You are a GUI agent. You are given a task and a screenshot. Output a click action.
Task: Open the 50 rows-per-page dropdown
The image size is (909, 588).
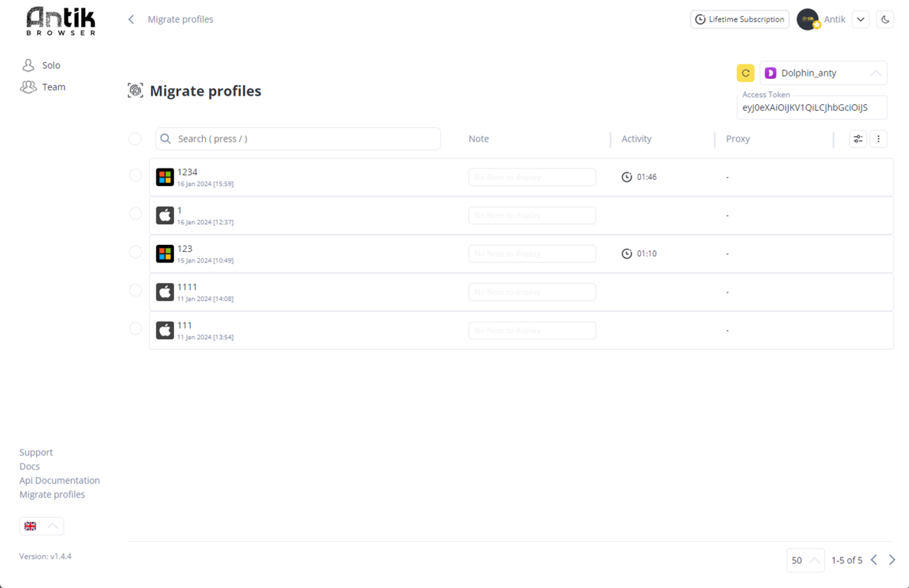(x=805, y=560)
